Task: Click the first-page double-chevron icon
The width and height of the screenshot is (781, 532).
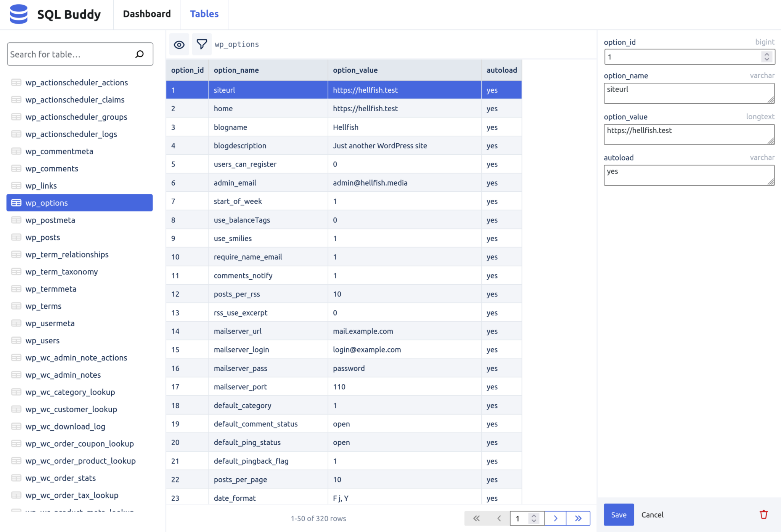Action: pyautogui.click(x=476, y=518)
